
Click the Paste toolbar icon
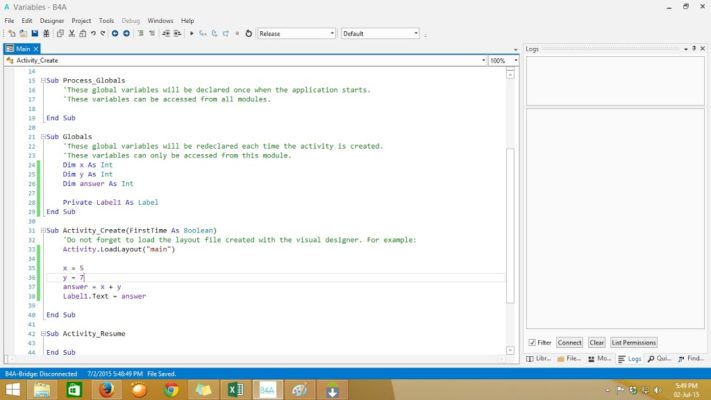click(x=83, y=34)
